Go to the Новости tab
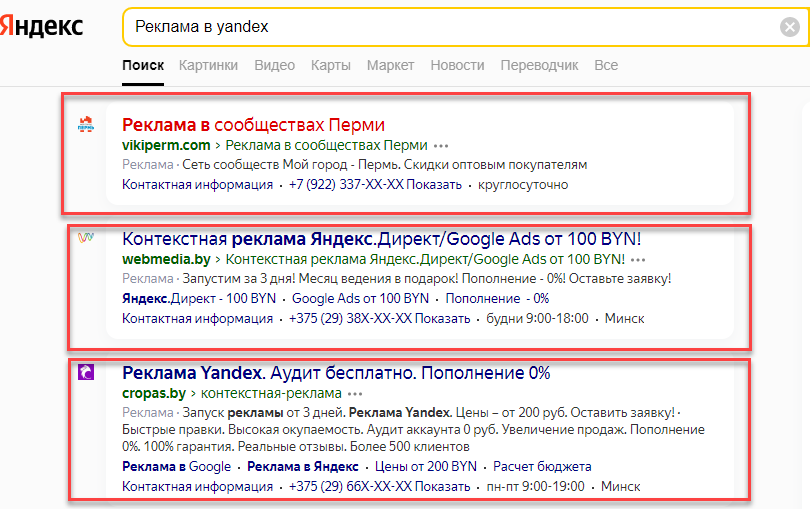 457,66
